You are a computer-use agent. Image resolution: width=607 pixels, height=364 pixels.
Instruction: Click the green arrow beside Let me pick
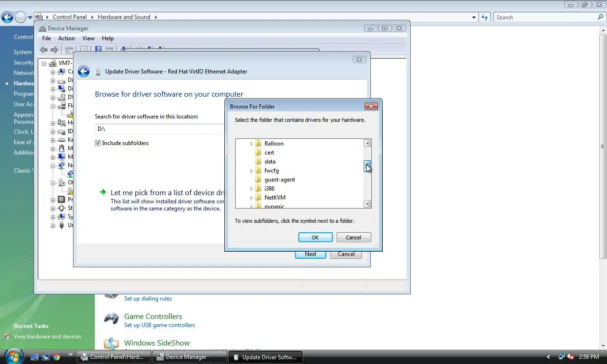coord(103,192)
